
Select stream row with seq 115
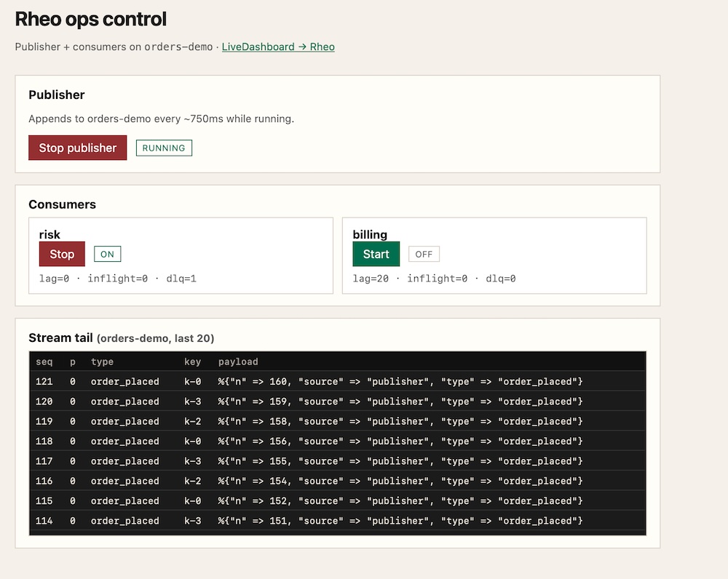(338, 501)
